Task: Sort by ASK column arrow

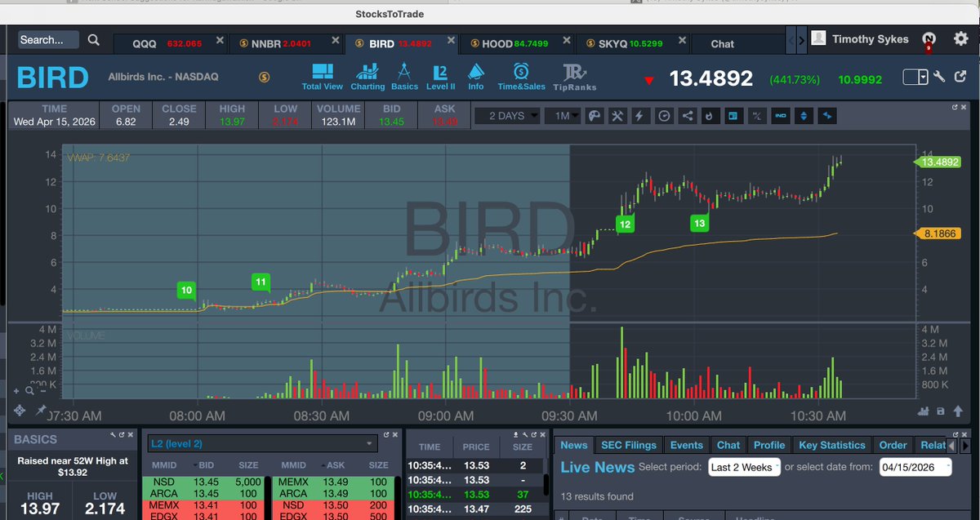Action: pos(325,465)
